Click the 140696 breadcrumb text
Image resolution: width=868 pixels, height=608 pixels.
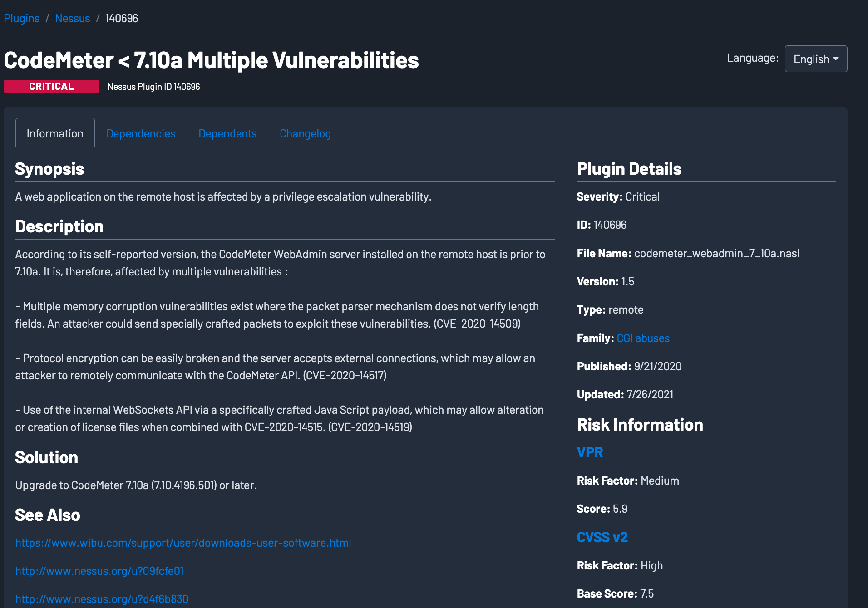click(x=122, y=19)
